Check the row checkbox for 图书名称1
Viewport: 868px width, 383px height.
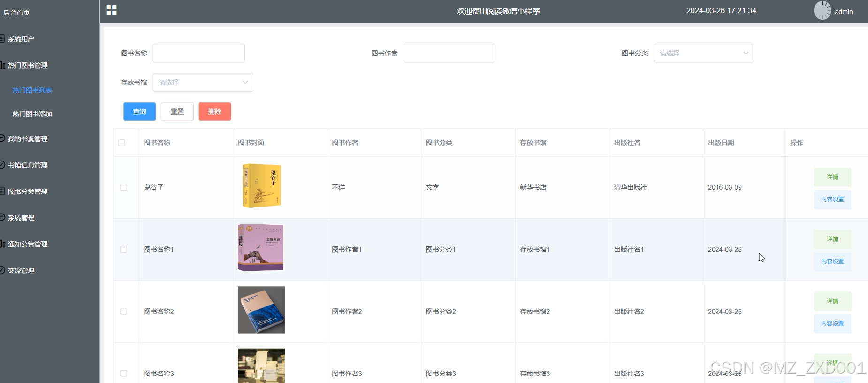pyautogui.click(x=124, y=249)
